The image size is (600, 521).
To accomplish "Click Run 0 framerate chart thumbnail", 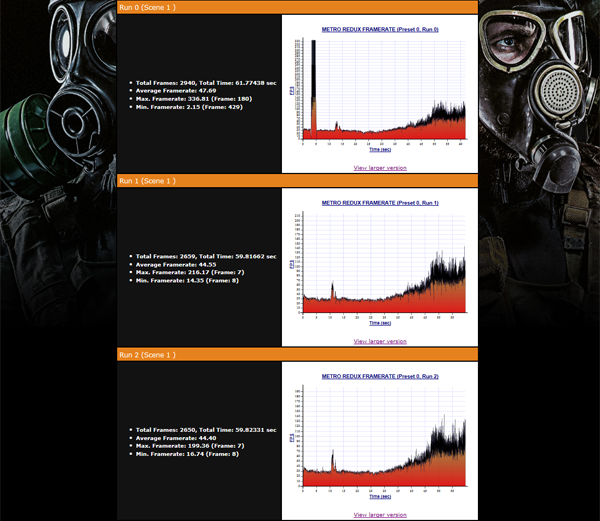I will [x=380, y=90].
